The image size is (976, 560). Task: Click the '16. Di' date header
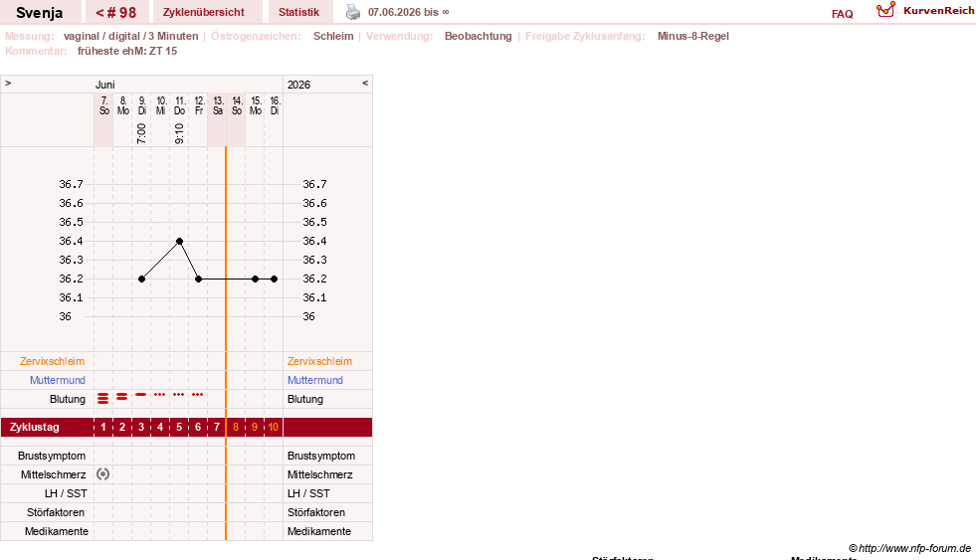(x=275, y=105)
